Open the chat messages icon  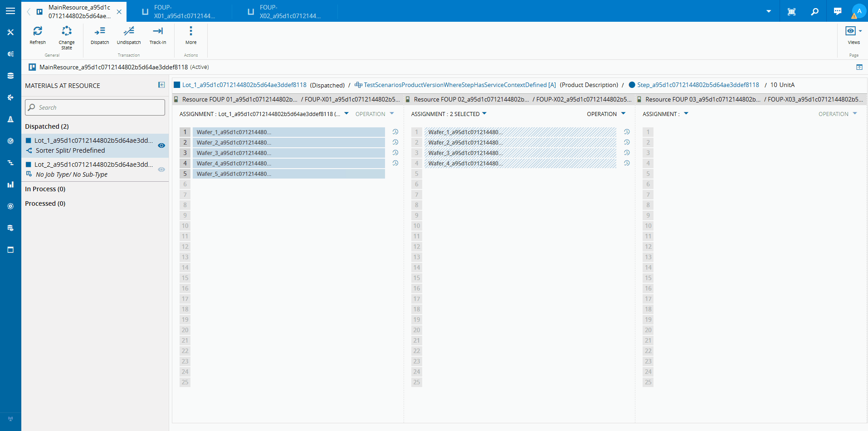coord(838,11)
